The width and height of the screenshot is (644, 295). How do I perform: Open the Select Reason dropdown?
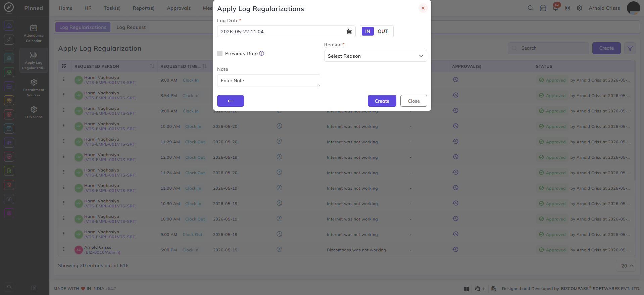point(376,56)
